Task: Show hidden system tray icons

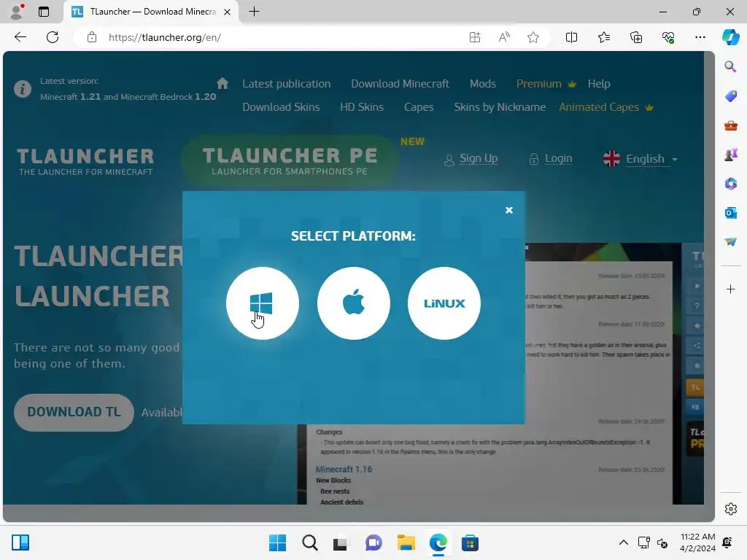Action: (623, 542)
